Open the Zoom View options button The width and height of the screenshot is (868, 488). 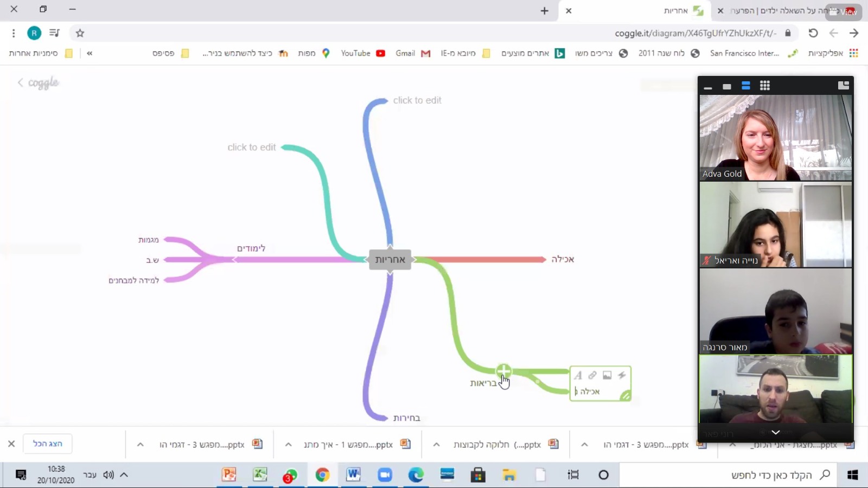pos(843,11)
